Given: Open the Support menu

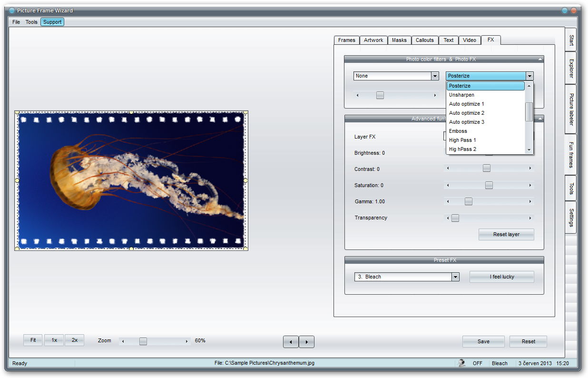Looking at the screenshot, I should click(x=52, y=22).
